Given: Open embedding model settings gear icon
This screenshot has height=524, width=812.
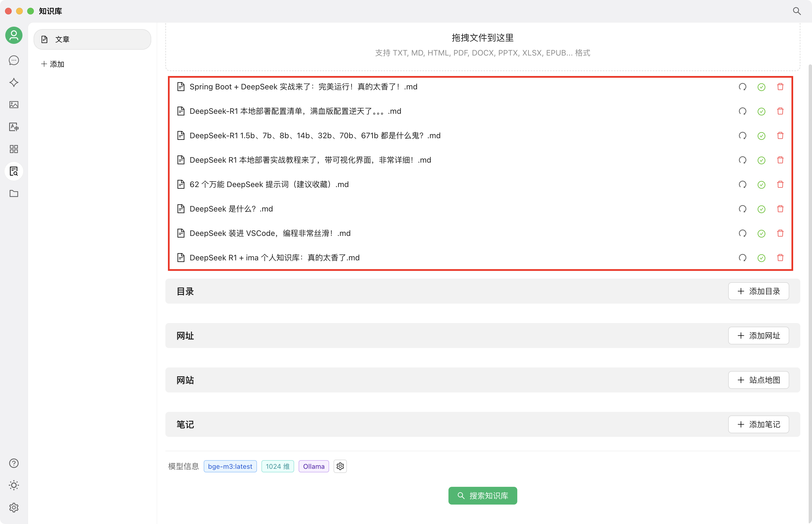Looking at the screenshot, I should (340, 466).
